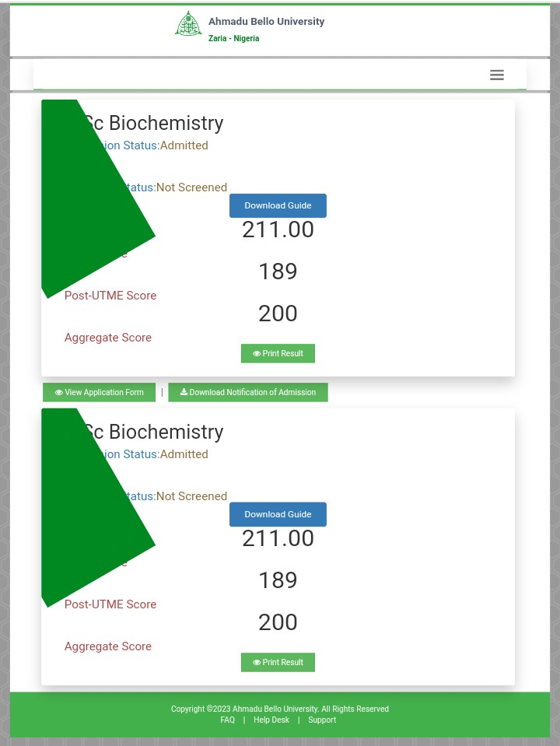Click the download icon beside Notification of Admission
Screen dimensions: 560x746
coord(184,393)
